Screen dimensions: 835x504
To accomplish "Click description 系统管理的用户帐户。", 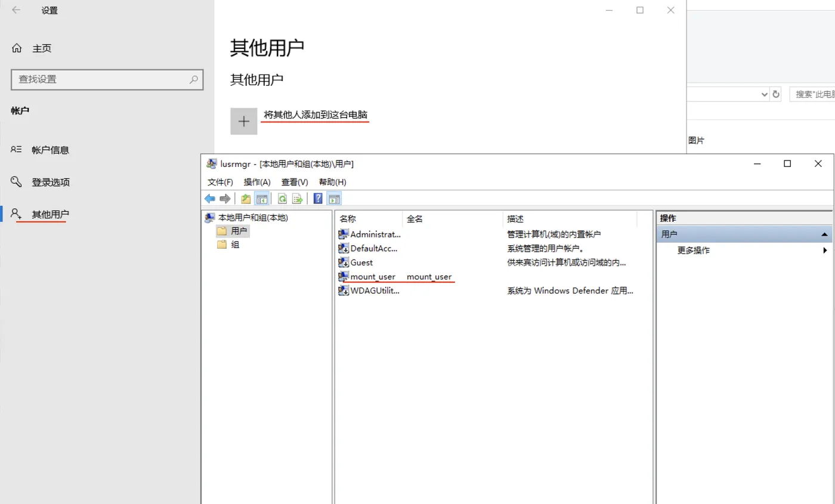I will (x=545, y=248).
